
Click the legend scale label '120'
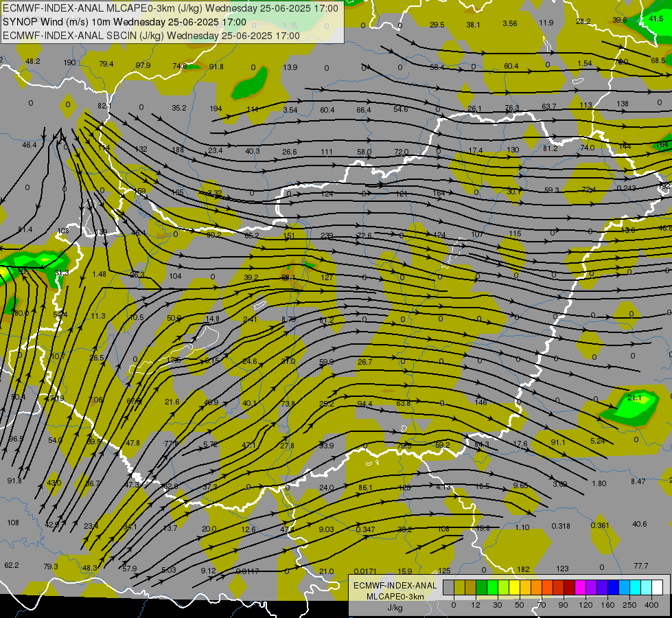click(x=586, y=605)
